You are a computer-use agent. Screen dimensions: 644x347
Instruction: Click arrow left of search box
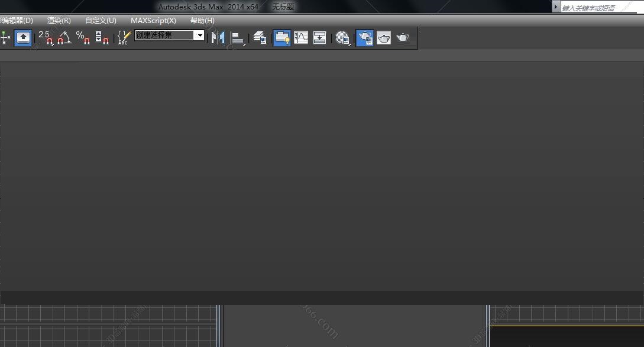coord(556,7)
